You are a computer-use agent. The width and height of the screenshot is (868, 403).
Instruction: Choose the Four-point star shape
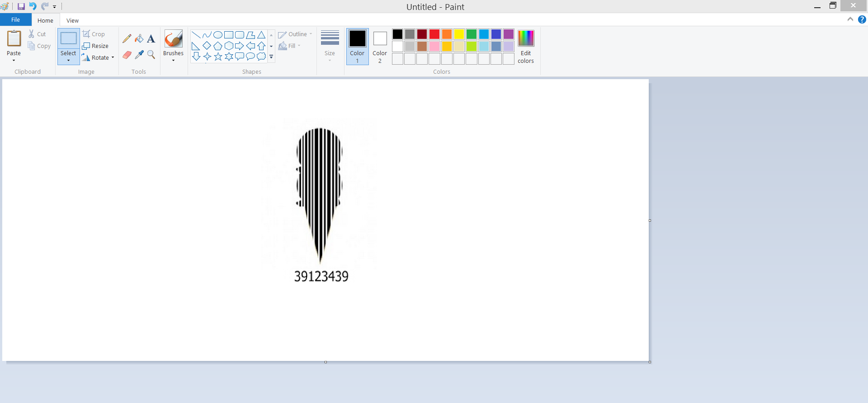click(207, 57)
